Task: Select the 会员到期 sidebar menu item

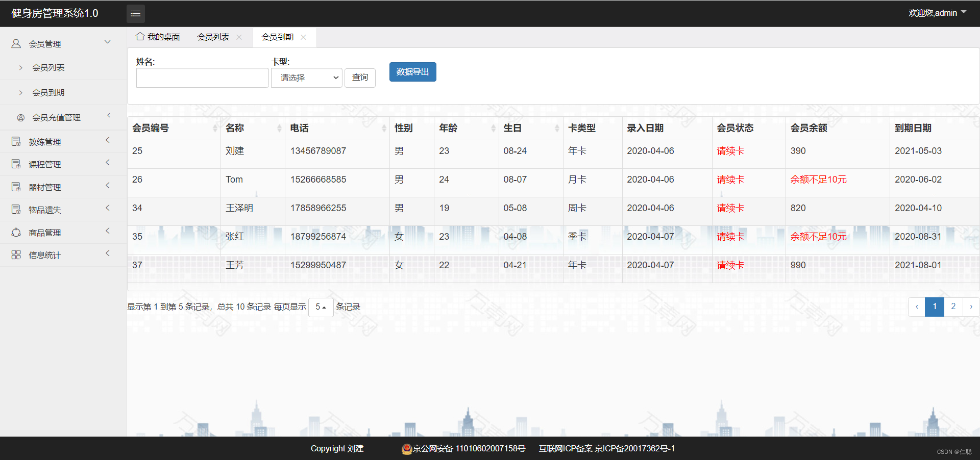Action: tap(48, 92)
